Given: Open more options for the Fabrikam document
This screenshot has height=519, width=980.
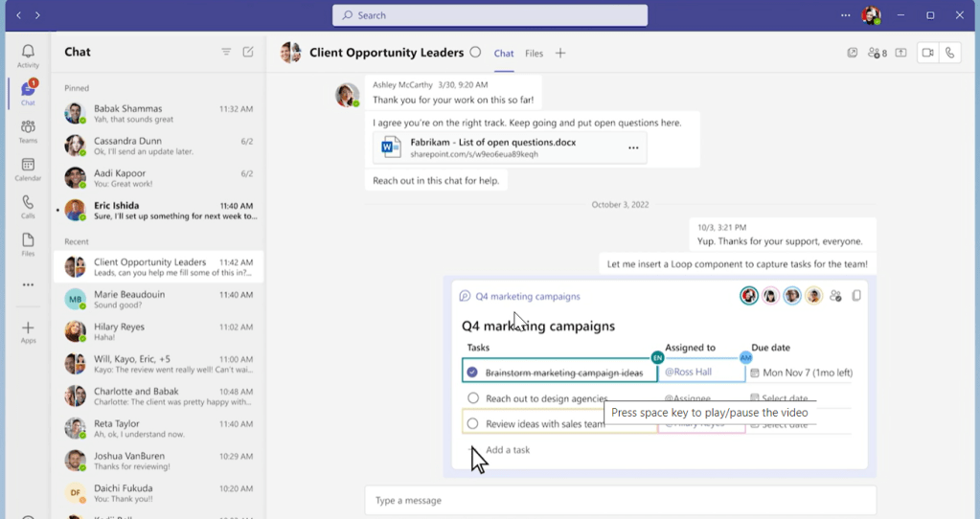Looking at the screenshot, I should (633, 148).
